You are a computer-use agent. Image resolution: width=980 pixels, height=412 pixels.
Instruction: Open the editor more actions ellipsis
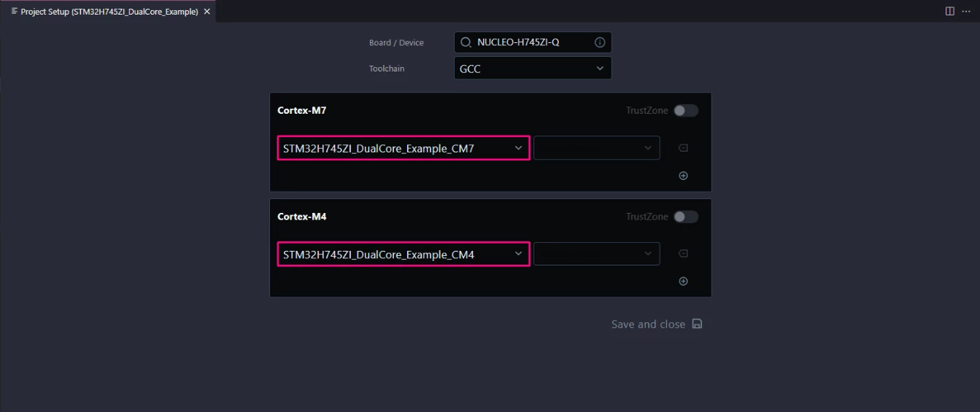coord(966,11)
